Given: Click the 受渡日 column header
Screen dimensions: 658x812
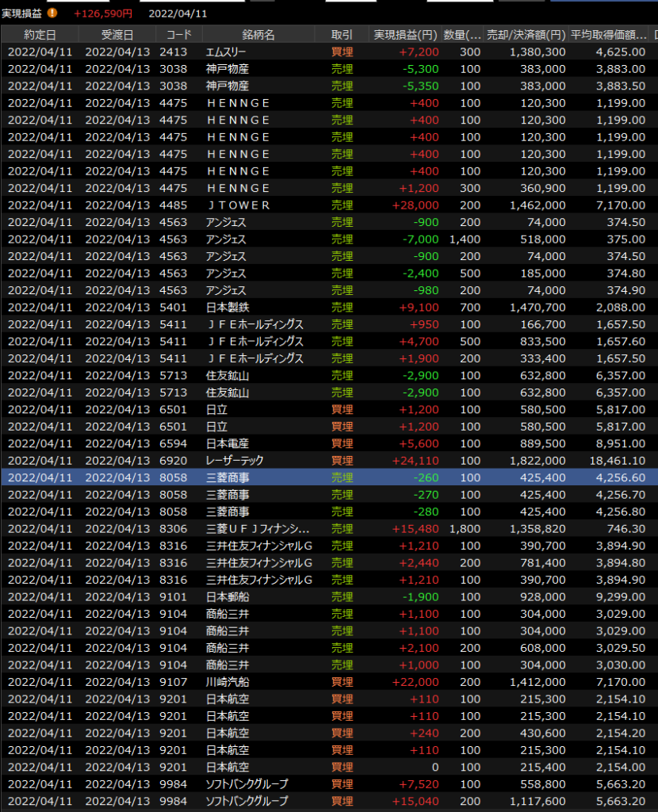Looking at the screenshot, I should [x=117, y=35].
